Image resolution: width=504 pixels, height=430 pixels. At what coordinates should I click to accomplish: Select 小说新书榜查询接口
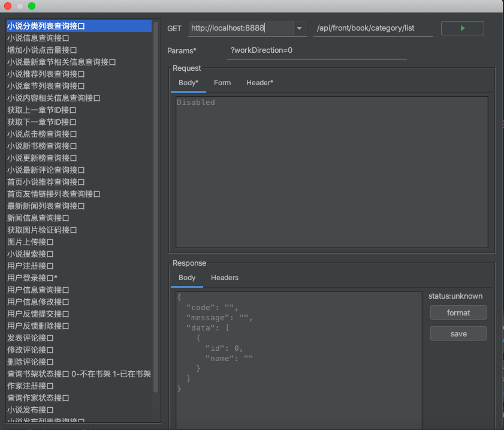tap(79, 146)
